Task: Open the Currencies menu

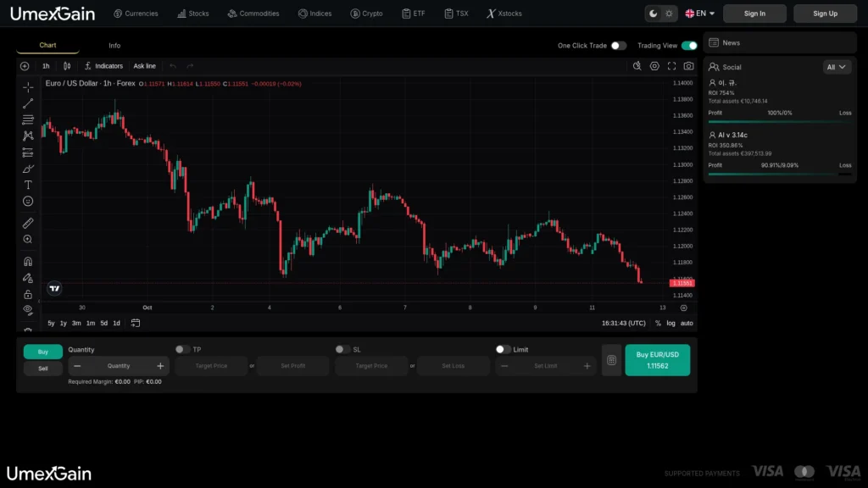Action: 136,14
